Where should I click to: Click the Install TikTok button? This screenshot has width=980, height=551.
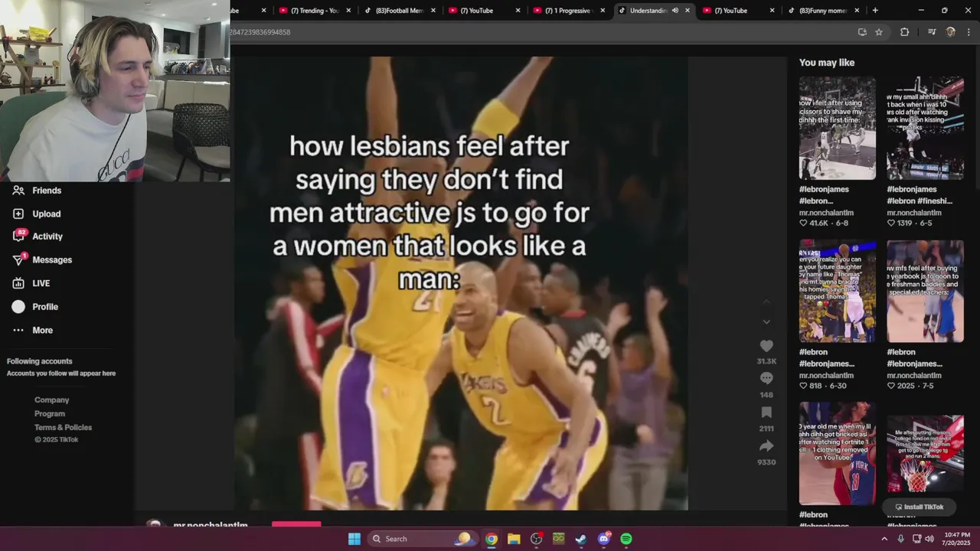tap(919, 507)
